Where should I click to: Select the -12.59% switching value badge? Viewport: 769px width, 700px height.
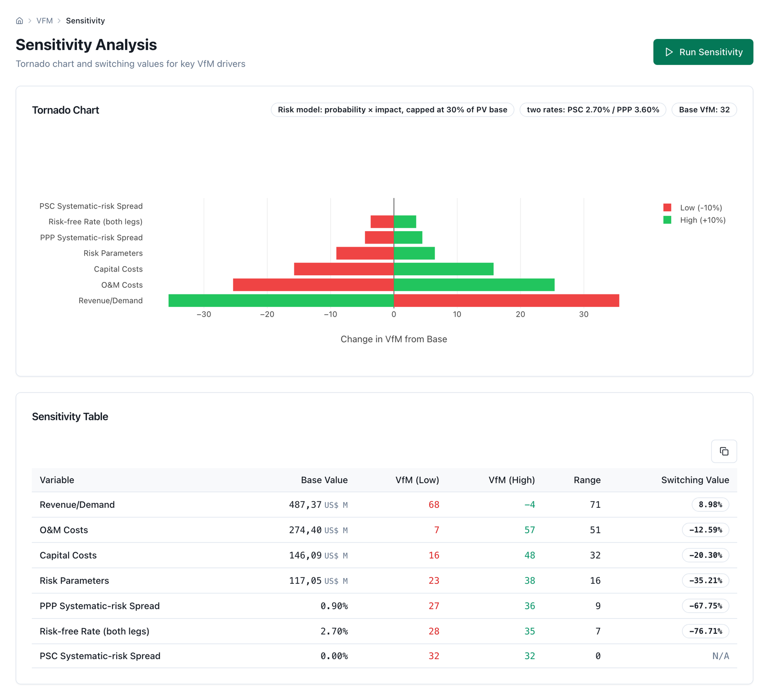pos(706,530)
